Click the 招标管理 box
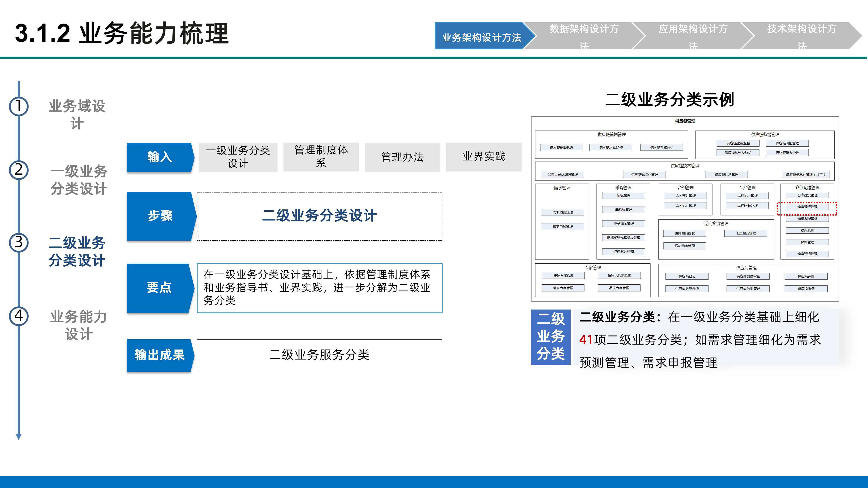This screenshot has width=868, height=488. point(623,195)
